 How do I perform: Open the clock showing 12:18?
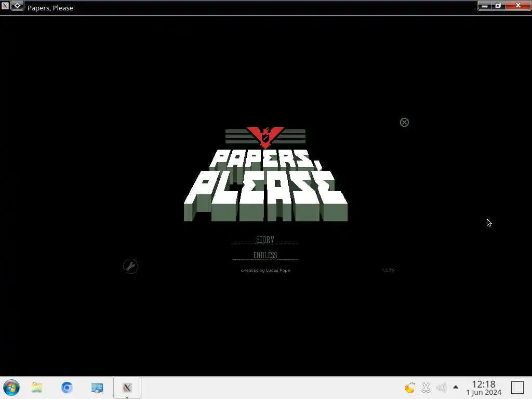click(484, 388)
